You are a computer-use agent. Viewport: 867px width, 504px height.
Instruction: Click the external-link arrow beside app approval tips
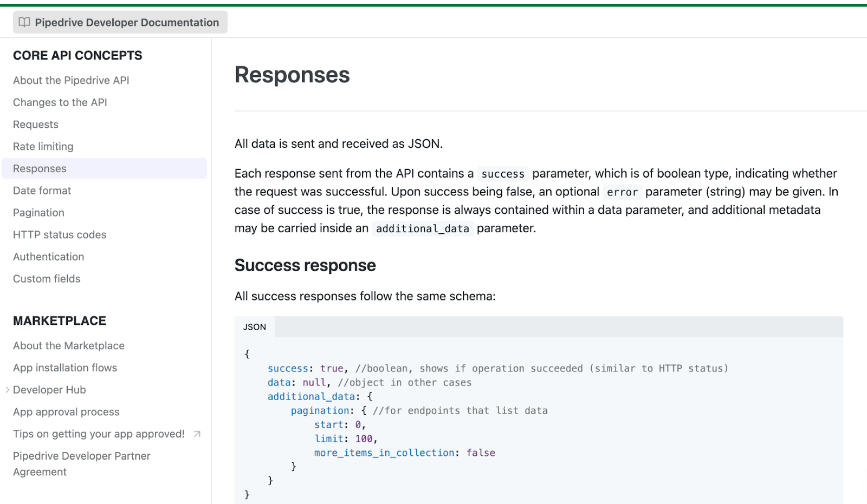point(196,434)
